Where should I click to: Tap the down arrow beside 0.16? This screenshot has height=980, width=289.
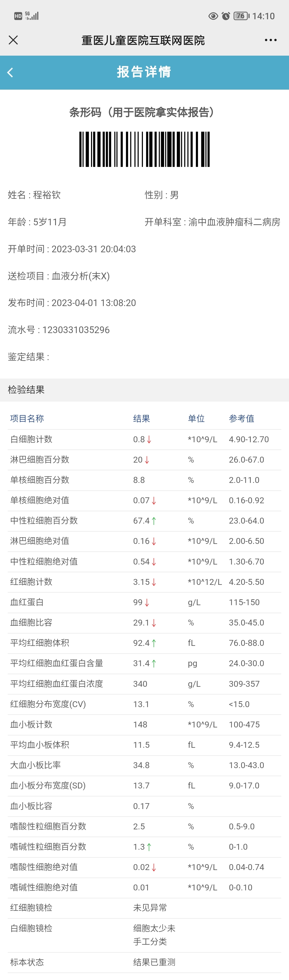154,541
